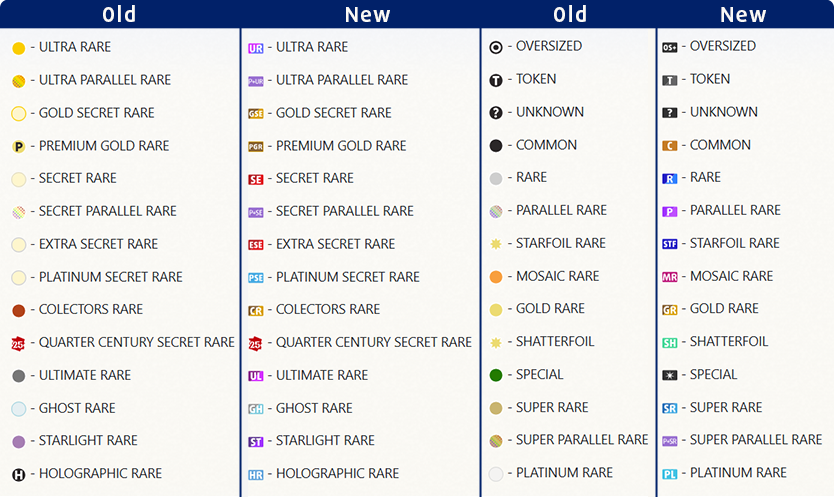Click the first Old column header
834x497 pixels.
coord(119,14)
